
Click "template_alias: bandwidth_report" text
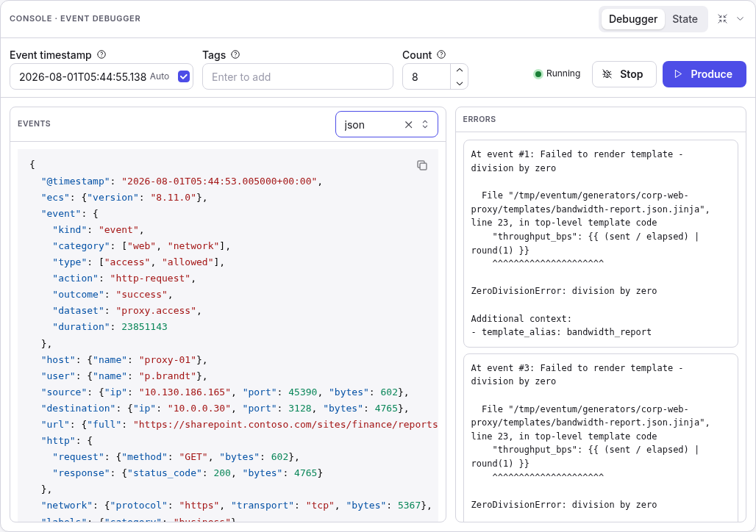tap(566, 332)
